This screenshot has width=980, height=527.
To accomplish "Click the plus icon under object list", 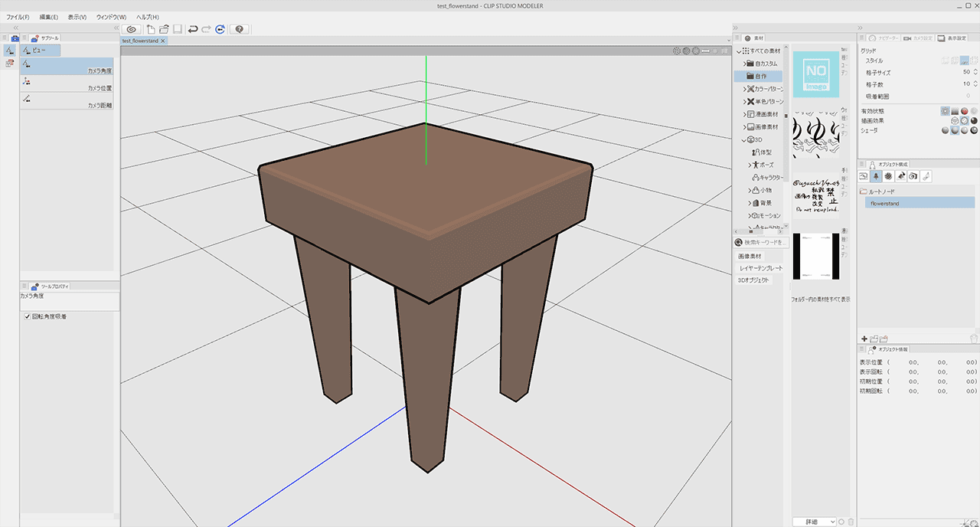I will pos(864,339).
